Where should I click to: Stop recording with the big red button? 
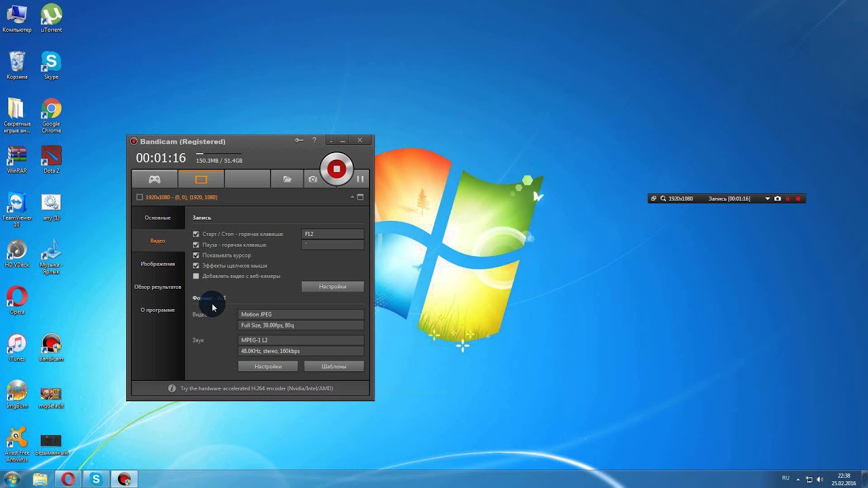336,169
